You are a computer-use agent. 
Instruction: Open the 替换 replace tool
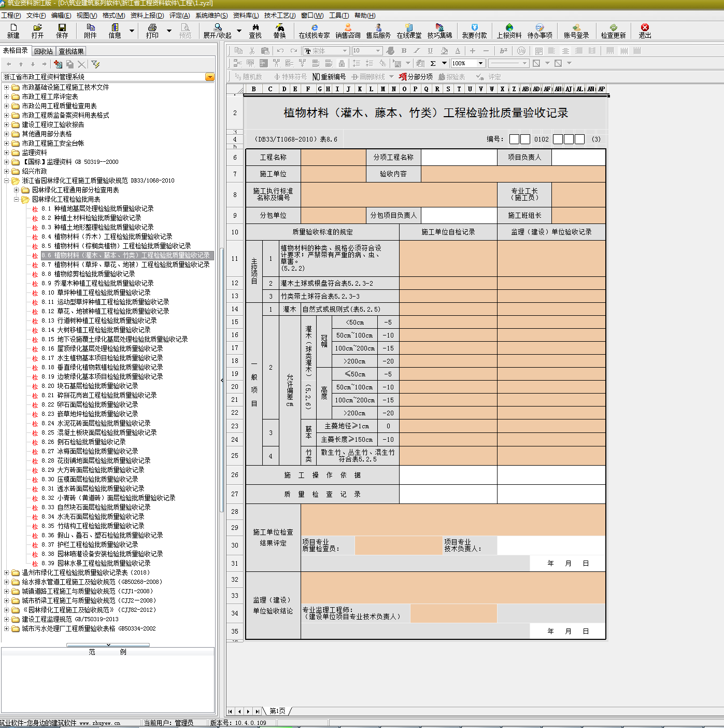click(x=280, y=31)
